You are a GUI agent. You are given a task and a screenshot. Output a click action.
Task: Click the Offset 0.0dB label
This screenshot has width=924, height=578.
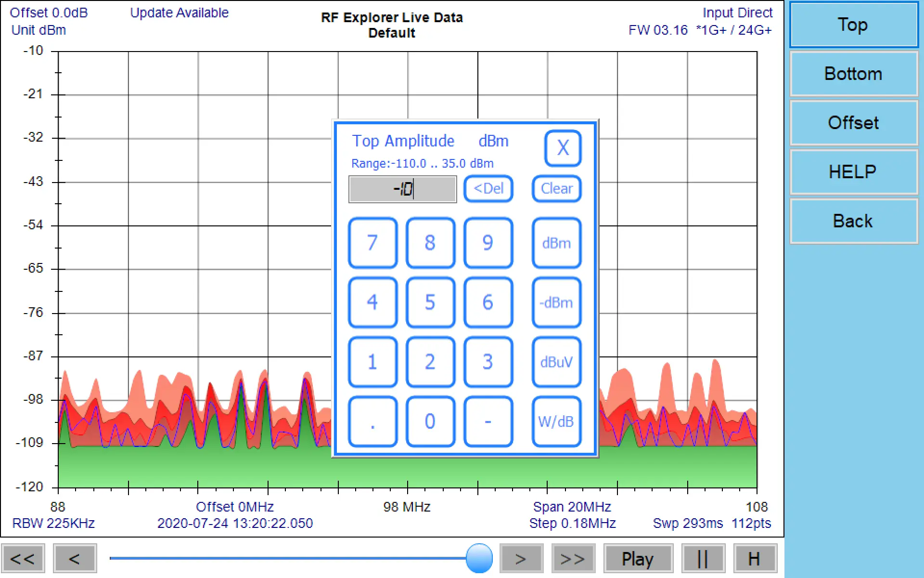point(49,13)
